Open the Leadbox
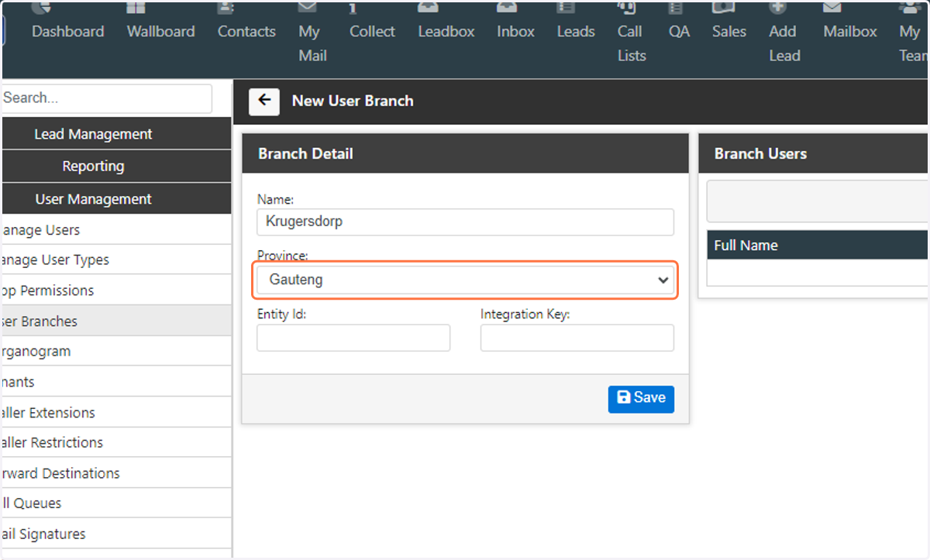The height and width of the screenshot is (560, 930). pyautogui.click(x=446, y=32)
